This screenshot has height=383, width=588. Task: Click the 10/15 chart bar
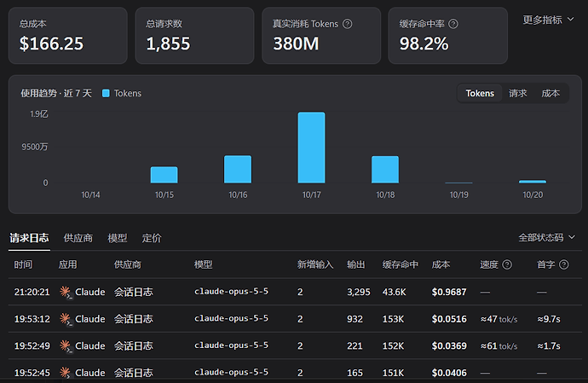[164, 175]
